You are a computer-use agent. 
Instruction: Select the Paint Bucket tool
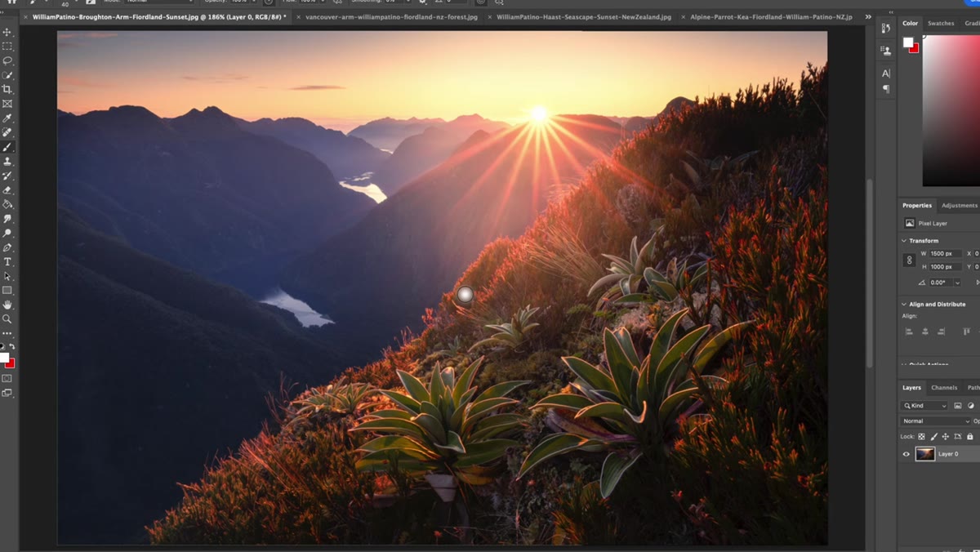pyautogui.click(x=7, y=204)
